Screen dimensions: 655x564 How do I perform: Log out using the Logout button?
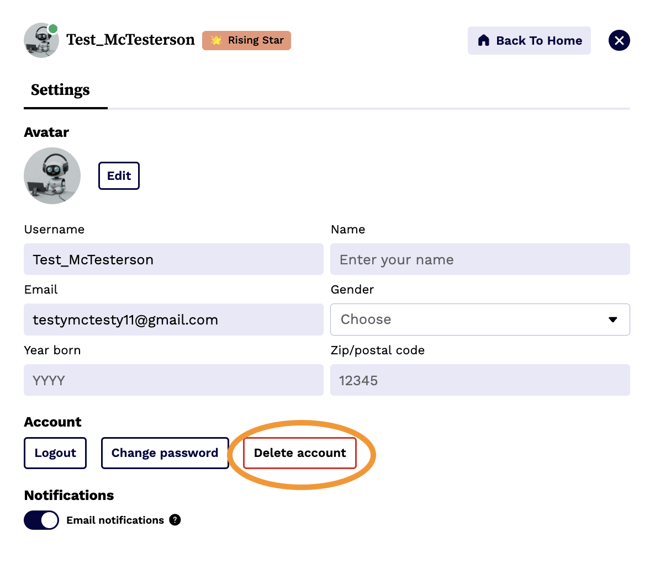coord(55,453)
